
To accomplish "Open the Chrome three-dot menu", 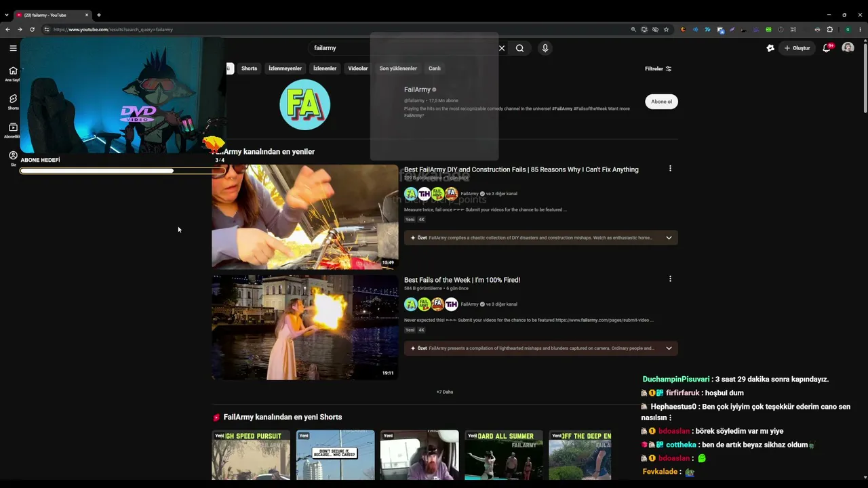I will click(861, 29).
